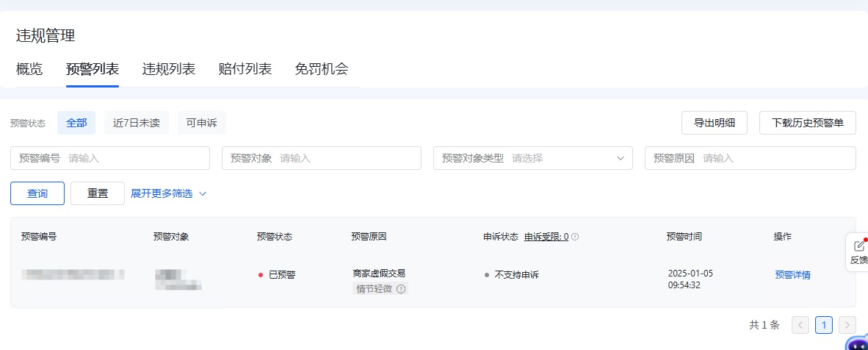Open the 免罚机会 tab
This screenshot has width=868, height=350.
[321, 70]
